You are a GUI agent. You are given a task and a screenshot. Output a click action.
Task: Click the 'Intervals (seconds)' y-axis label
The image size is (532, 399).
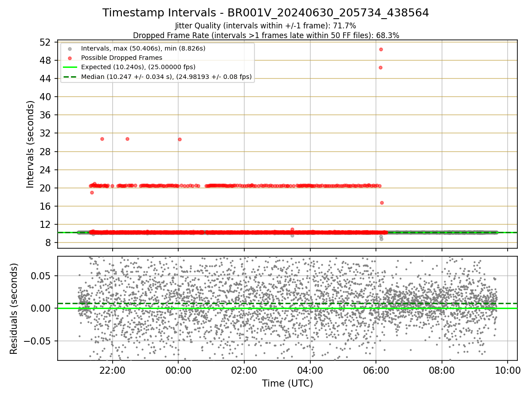(x=31, y=144)
